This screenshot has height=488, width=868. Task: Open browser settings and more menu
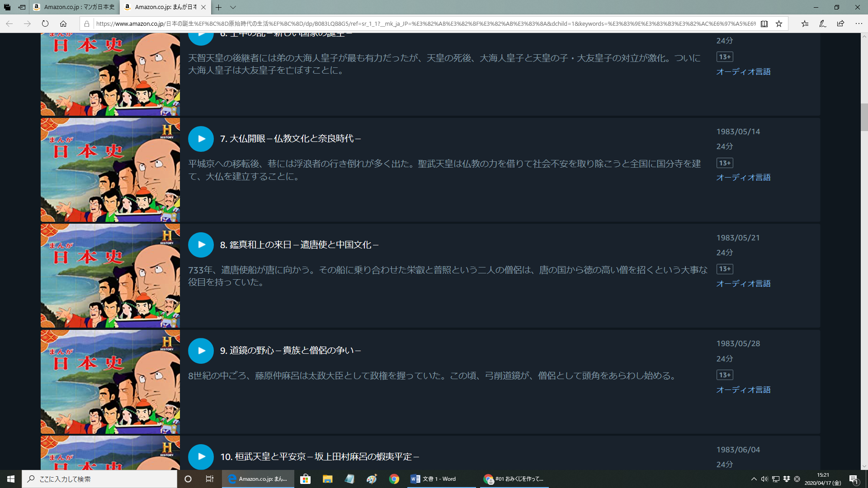(859, 23)
